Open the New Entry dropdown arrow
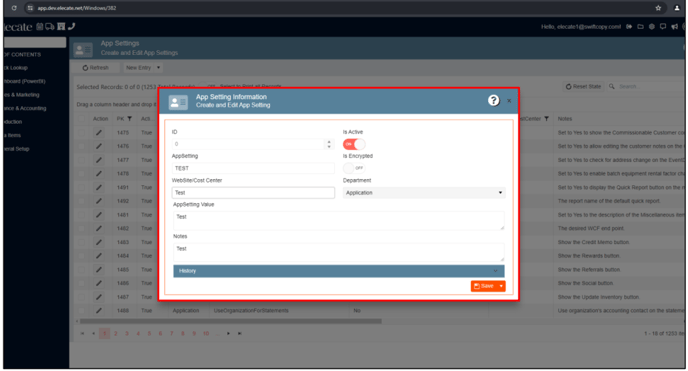The image size is (688, 371). pyautogui.click(x=158, y=68)
